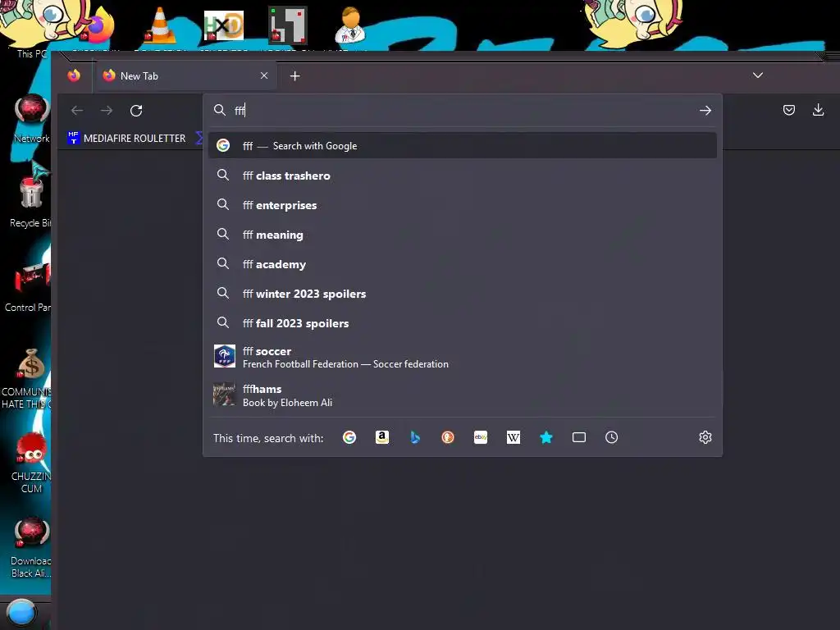Click the desktop icon right of HxD
The height and width of the screenshot is (630, 840).
tap(288, 25)
